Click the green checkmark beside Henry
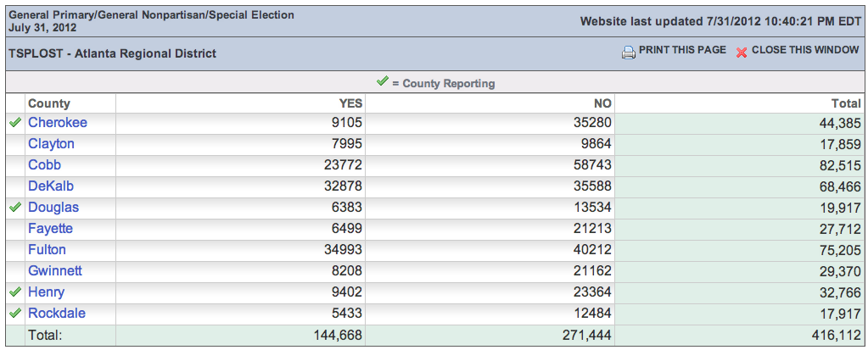 pos(15,292)
